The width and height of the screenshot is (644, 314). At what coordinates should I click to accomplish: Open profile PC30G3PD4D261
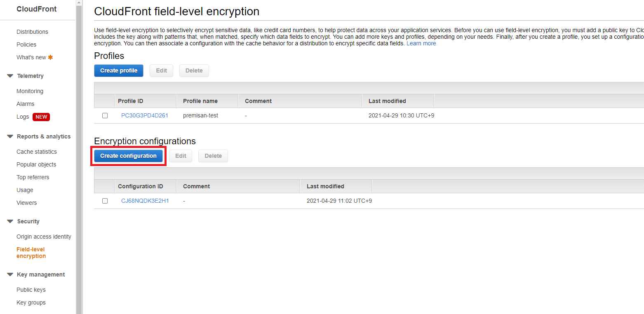pos(145,115)
